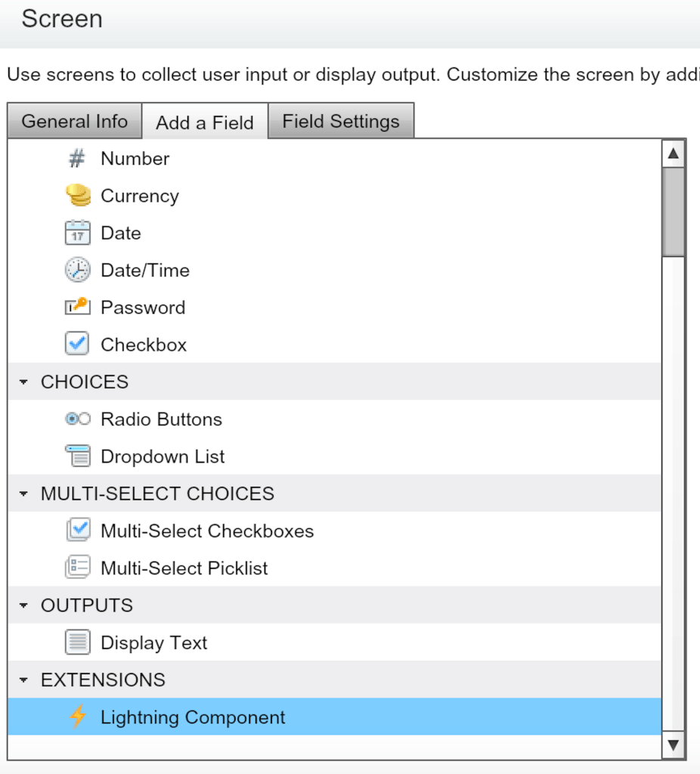Select the Date/Time clock icon
The height and width of the screenshot is (774, 700).
[x=77, y=270]
